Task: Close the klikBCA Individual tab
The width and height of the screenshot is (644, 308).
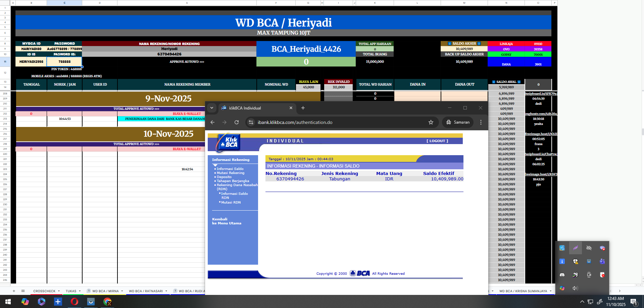Action: 291,108
